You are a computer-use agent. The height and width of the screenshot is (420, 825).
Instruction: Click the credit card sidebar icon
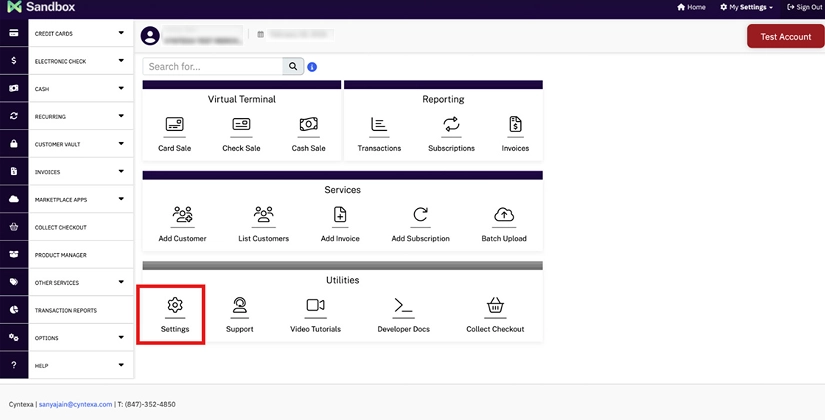(14, 33)
